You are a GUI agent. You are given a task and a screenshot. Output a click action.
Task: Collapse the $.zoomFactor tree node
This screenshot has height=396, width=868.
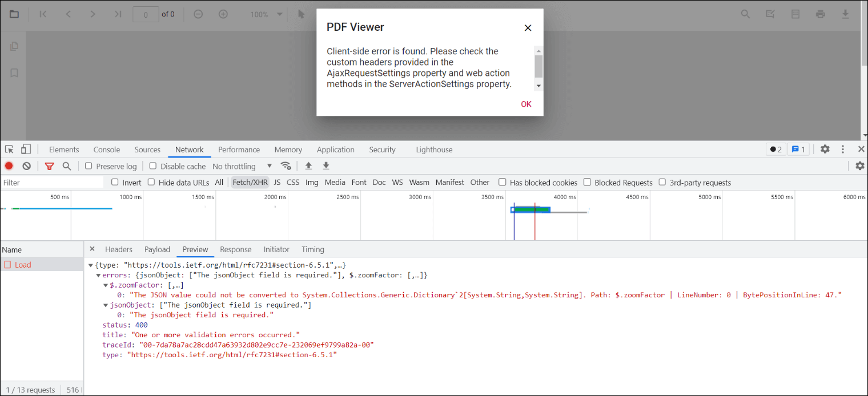pyautogui.click(x=106, y=285)
